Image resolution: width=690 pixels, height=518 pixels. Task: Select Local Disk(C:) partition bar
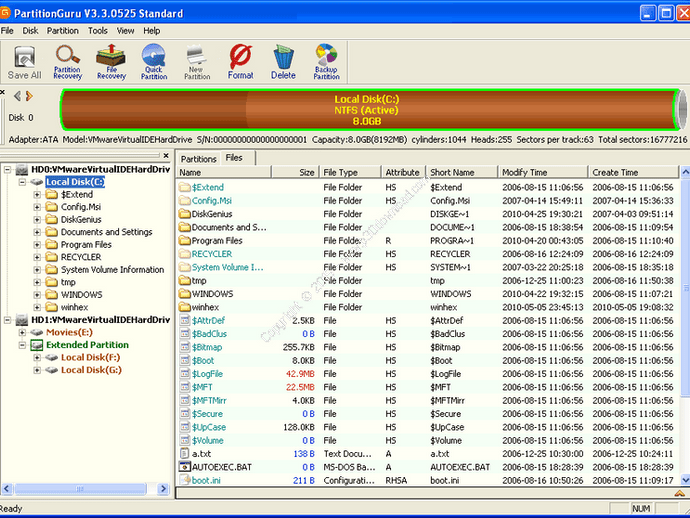pos(367,110)
